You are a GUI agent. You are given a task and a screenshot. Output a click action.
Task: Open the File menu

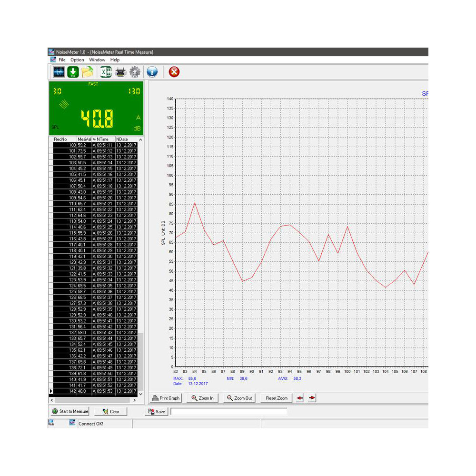pyautogui.click(x=62, y=59)
